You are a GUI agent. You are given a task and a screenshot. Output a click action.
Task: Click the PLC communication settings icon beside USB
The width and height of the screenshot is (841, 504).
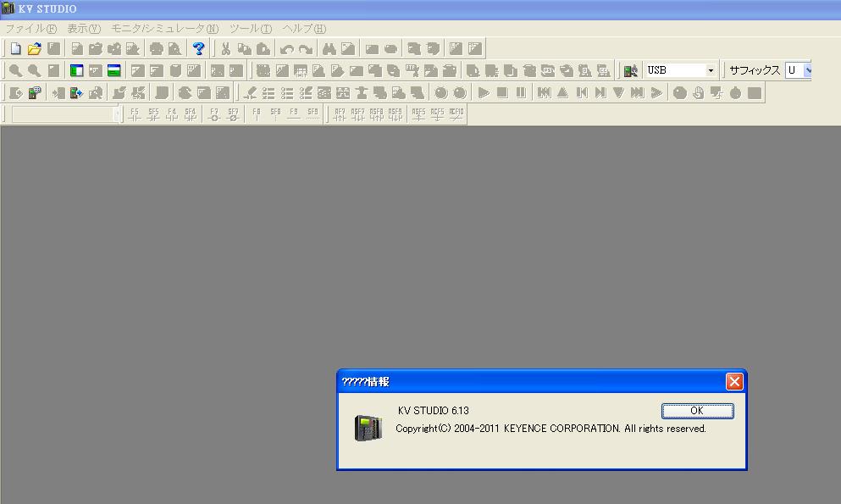[630, 71]
